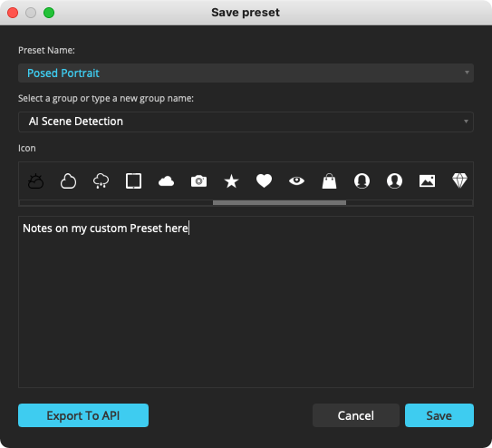492x448 pixels.
Task: Click the icon list horizontal scrollbar
Action: click(279, 203)
